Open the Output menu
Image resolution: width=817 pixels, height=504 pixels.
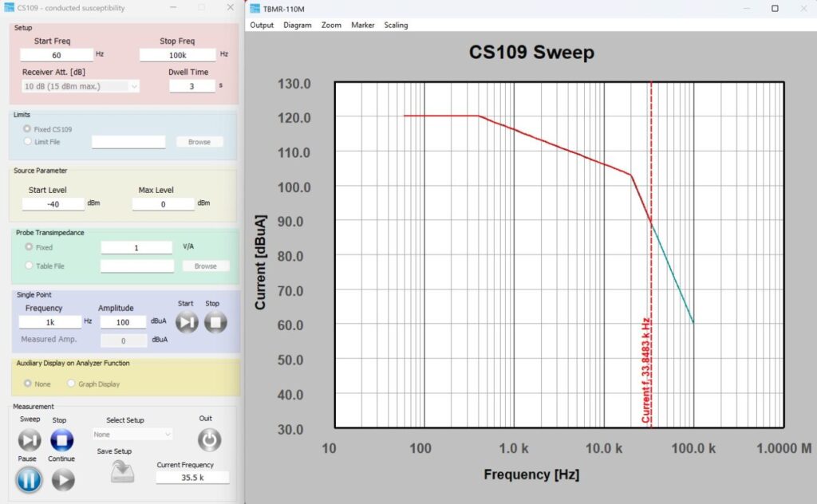[262, 25]
